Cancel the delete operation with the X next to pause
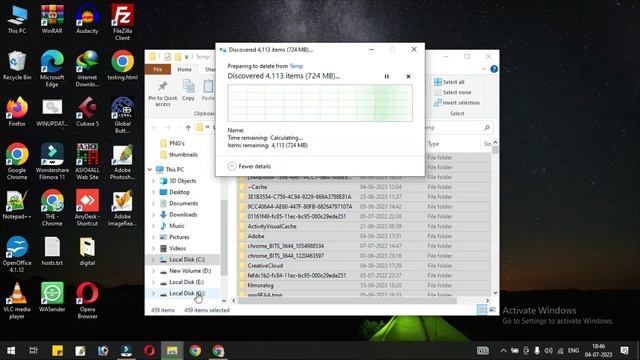Viewport: 640px width, 360px height. tap(408, 76)
